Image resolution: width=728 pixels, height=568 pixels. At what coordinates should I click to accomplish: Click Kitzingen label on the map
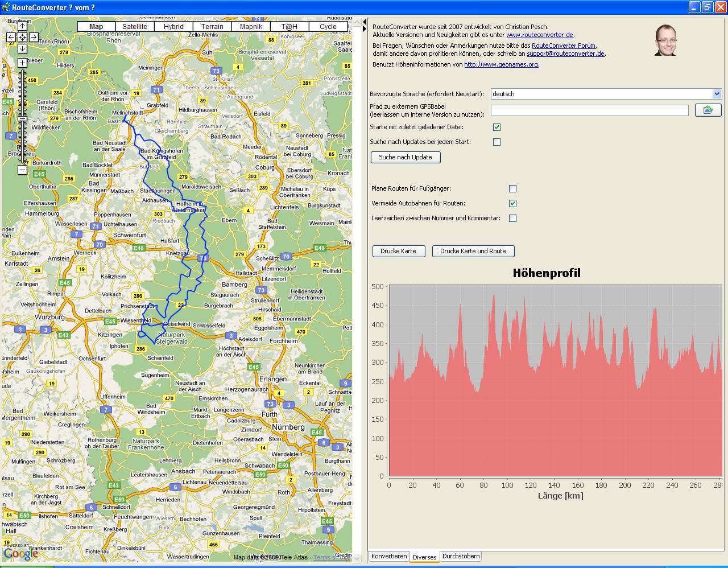click(x=110, y=335)
